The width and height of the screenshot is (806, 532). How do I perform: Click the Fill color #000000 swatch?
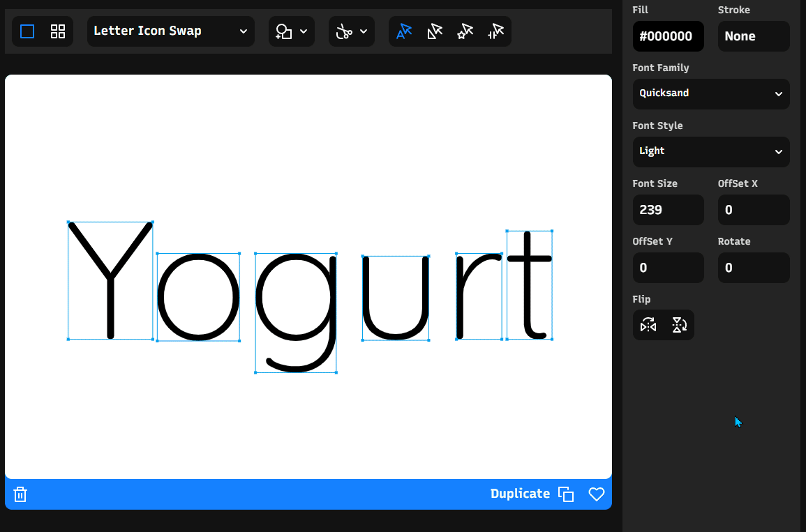pos(669,36)
